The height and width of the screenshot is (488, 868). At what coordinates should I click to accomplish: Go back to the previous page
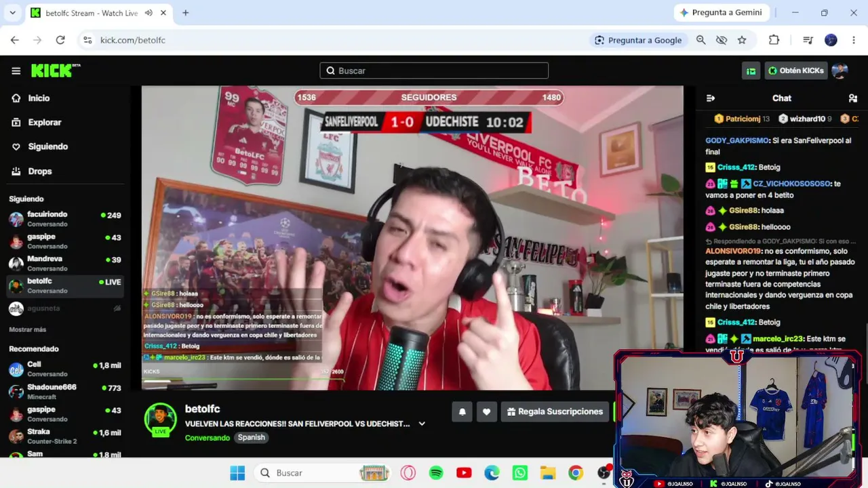coord(15,40)
